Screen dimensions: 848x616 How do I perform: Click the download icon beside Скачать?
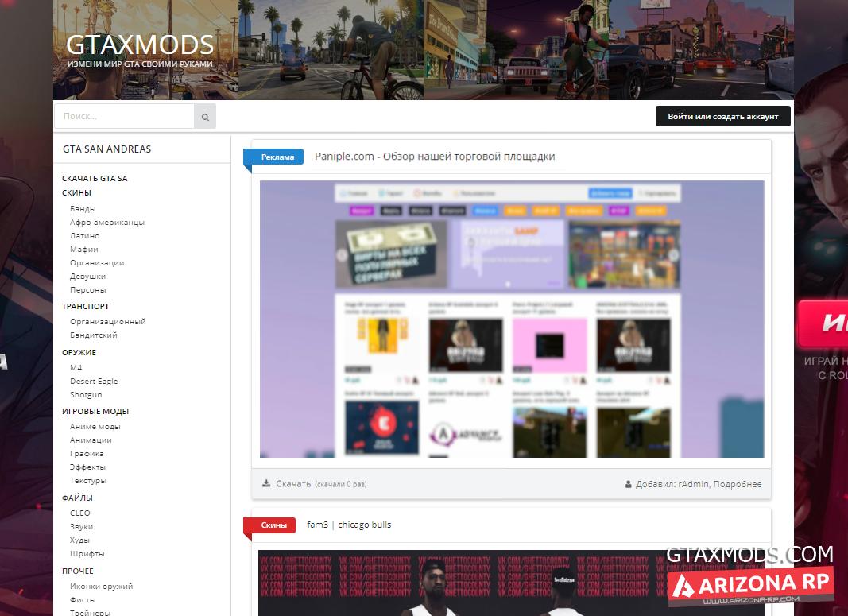[x=266, y=483]
